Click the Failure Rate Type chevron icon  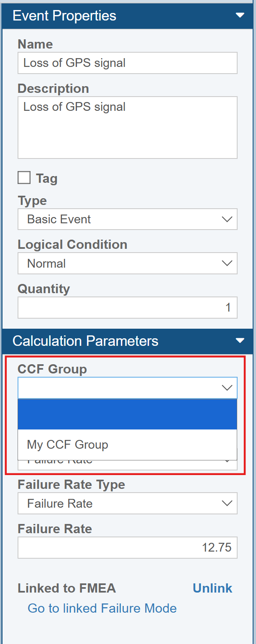[227, 503]
